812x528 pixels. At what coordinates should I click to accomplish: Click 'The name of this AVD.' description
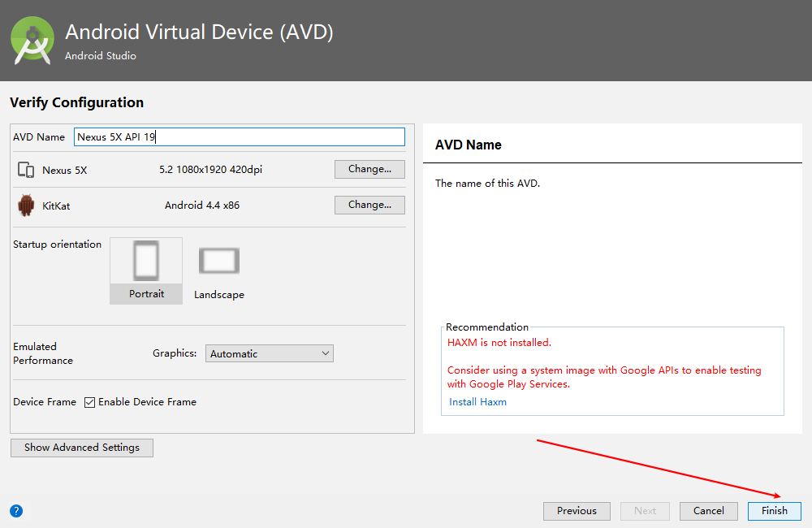tap(487, 183)
